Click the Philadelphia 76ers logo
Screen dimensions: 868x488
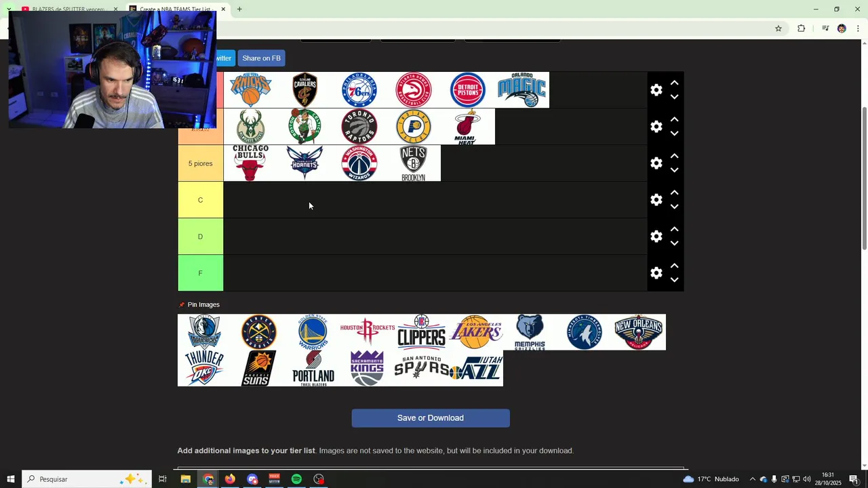coord(359,90)
